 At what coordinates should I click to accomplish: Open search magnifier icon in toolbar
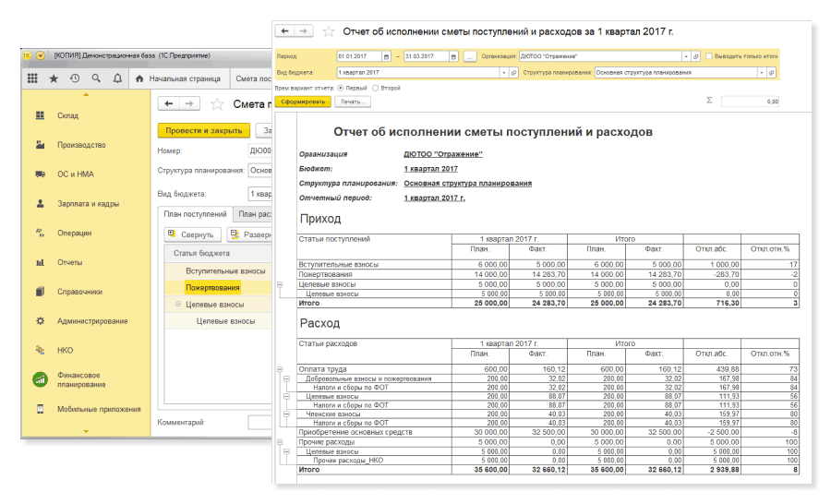(96, 78)
